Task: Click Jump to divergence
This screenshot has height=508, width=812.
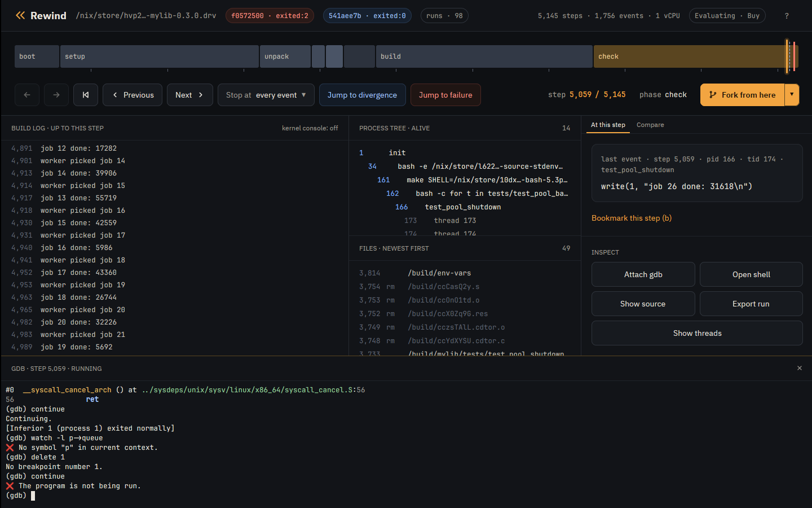Action: pyautogui.click(x=362, y=95)
